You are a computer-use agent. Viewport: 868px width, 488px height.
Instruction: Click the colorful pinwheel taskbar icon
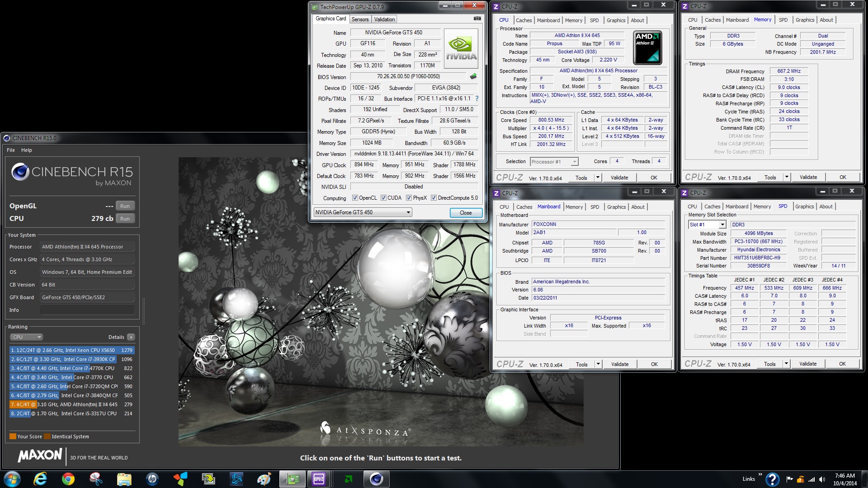click(180, 479)
